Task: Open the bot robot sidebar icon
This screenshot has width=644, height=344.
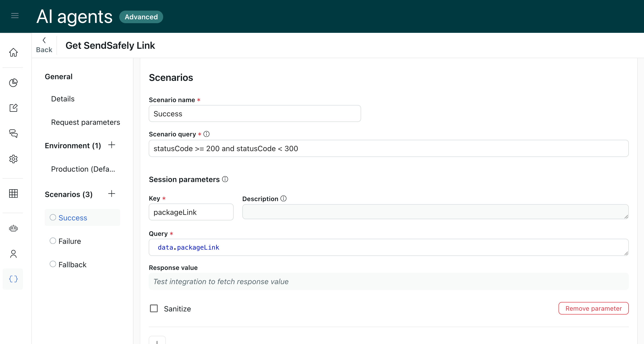Action: tap(13, 228)
